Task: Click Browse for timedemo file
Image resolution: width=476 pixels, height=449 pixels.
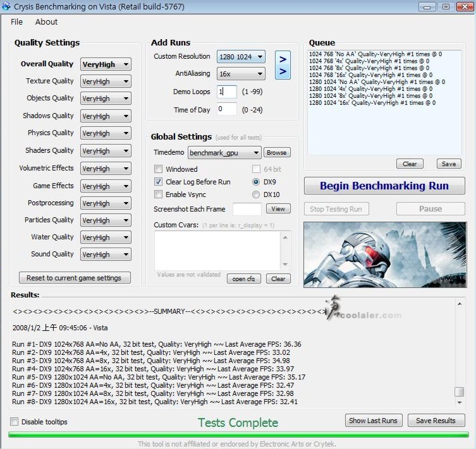Action: [277, 152]
